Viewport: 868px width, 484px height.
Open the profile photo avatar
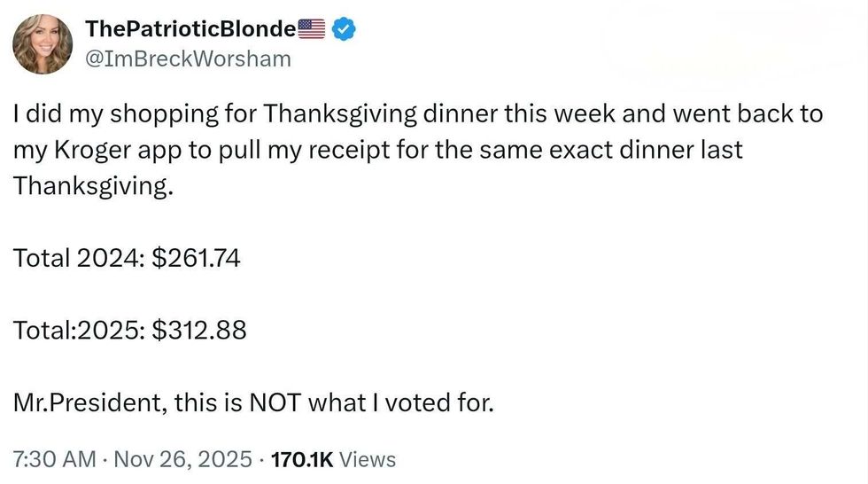click(x=43, y=44)
